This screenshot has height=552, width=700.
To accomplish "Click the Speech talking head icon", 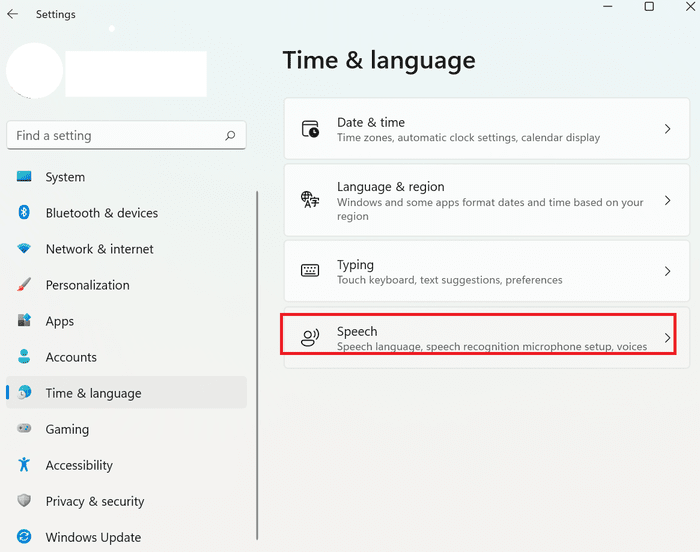I will 310,338.
